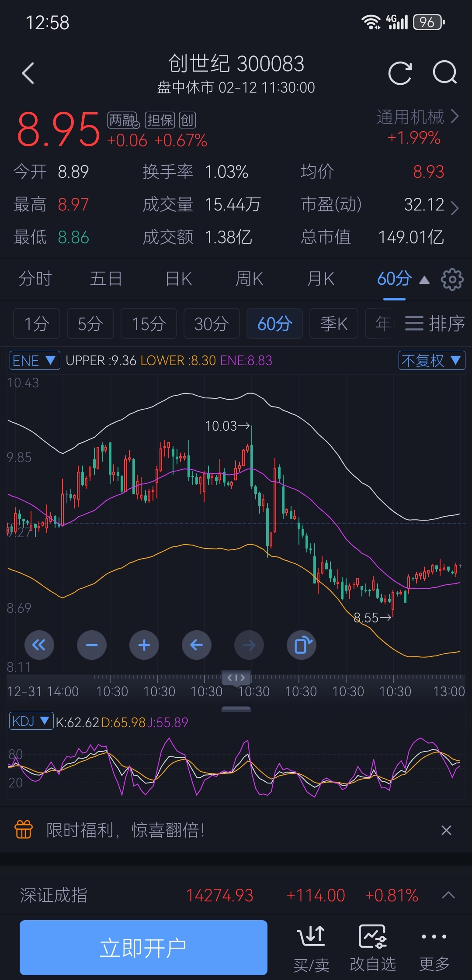Move chart cursor right one candle
This screenshot has height=980, width=472.
tap(249, 645)
